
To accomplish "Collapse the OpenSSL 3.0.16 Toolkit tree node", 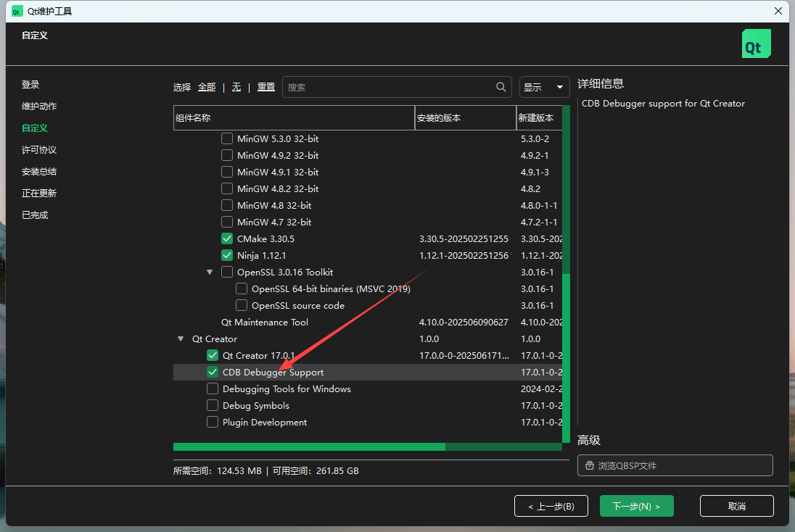I will tap(210, 272).
